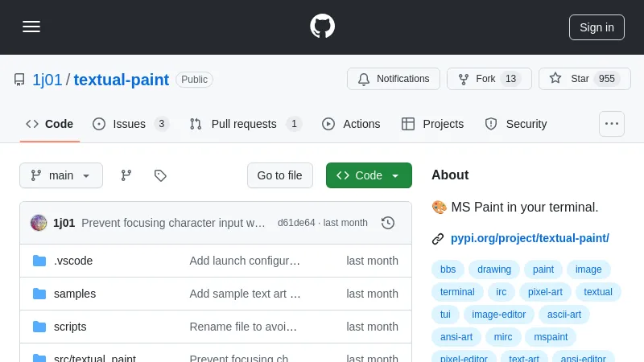Click the GitHub logo icon
The height and width of the screenshot is (362, 644).
tap(322, 27)
